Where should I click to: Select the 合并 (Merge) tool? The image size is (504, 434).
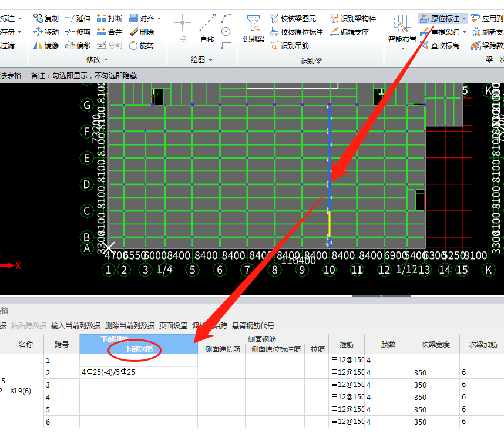click(x=109, y=32)
